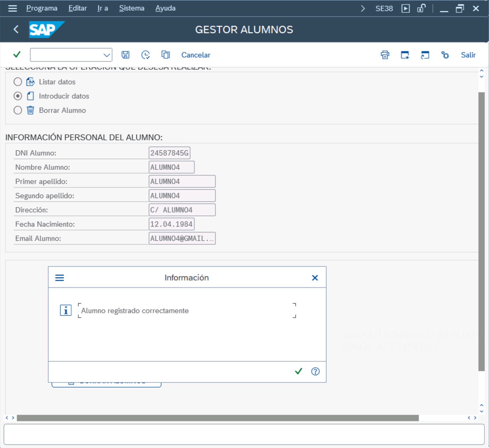
Task: Click the new GUI window icon
Action: (x=405, y=55)
